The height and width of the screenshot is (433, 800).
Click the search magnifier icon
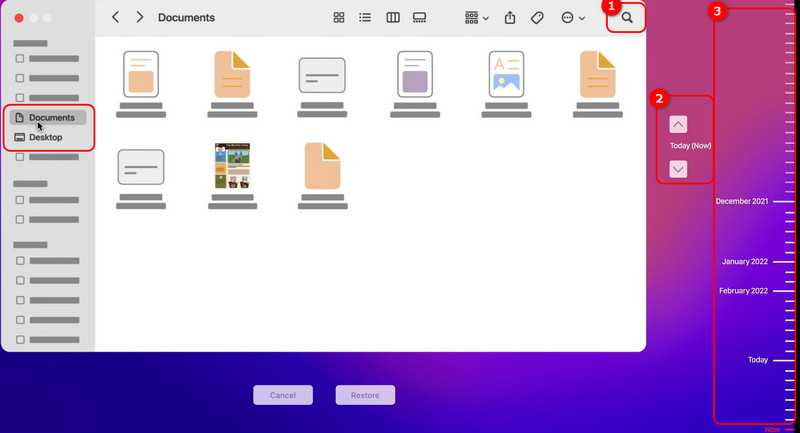627,18
